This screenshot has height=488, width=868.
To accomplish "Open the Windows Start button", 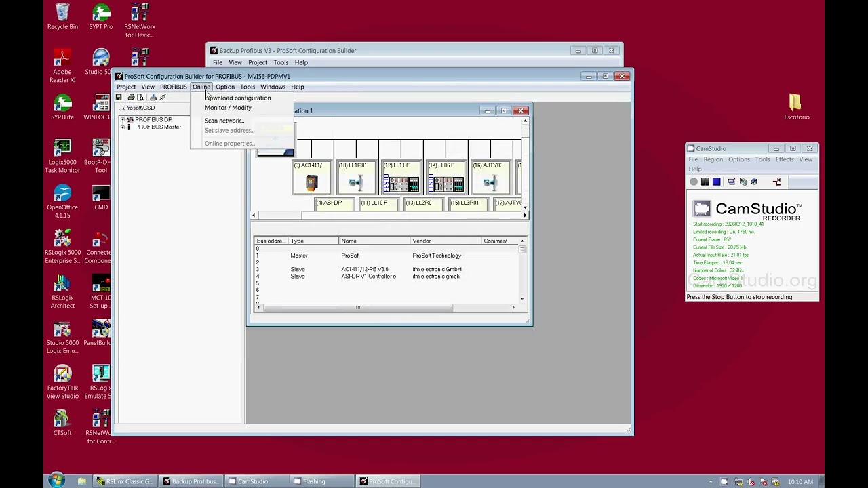I will point(56,481).
